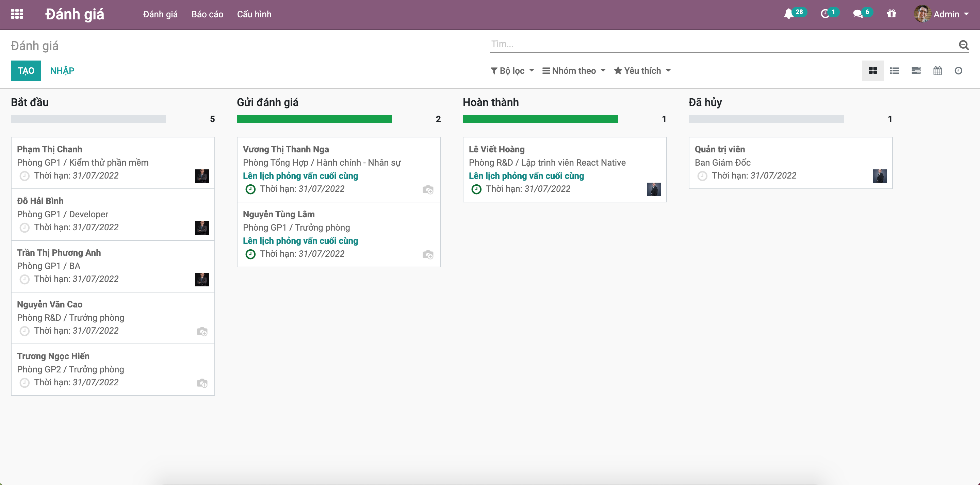Toggle activity clock on Phạm Thị Chanh card
980x485 pixels.
tap(24, 176)
